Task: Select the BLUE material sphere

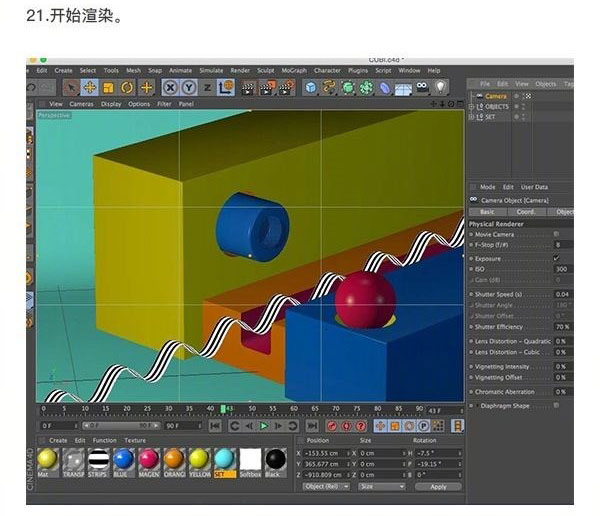Action: [x=123, y=463]
